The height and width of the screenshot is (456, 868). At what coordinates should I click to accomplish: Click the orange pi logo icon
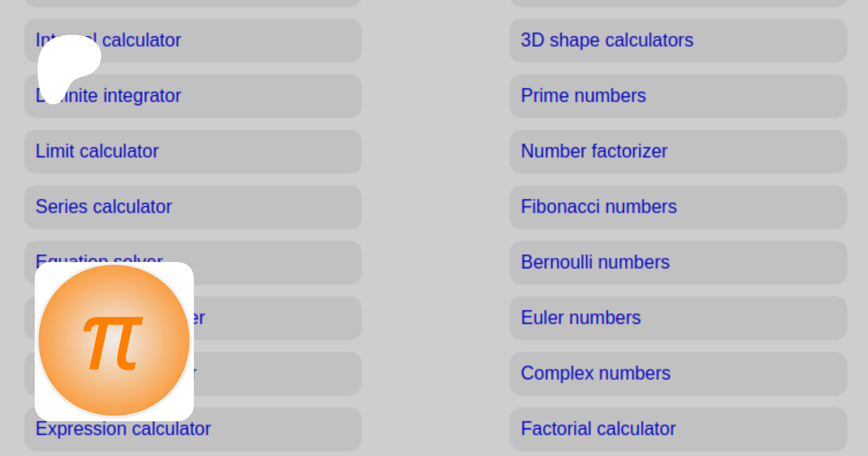click(x=114, y=341)
